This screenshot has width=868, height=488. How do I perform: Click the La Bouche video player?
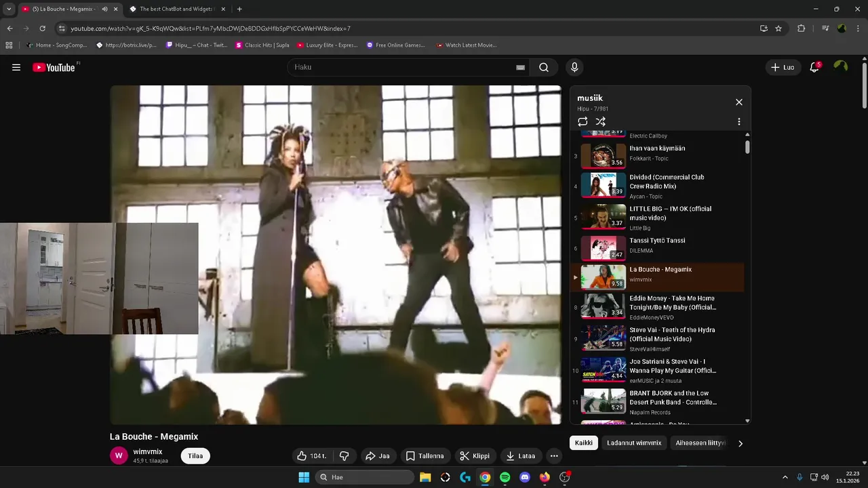[336, 255]
